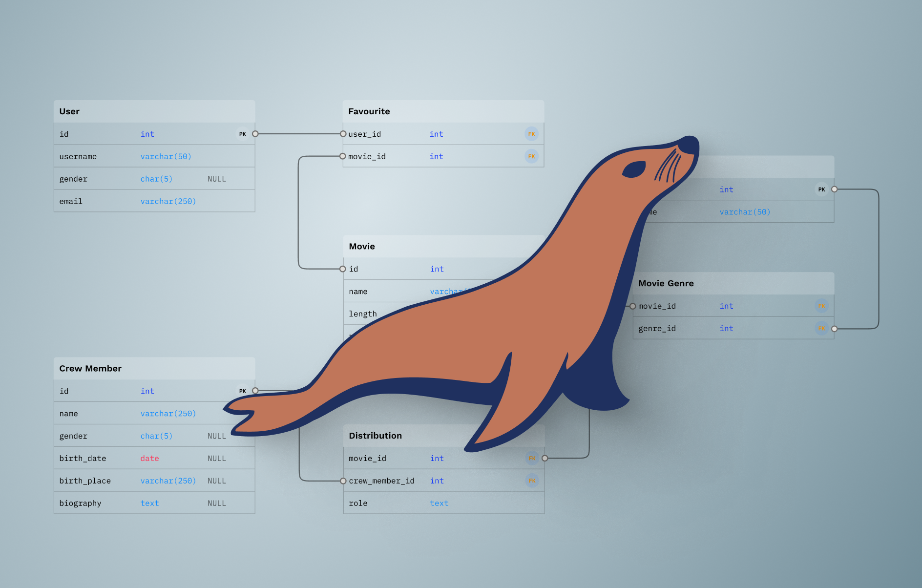
Task: Select the anchor on genre_id connecting line
Action: pyautogui.click(x=834, y=328)
